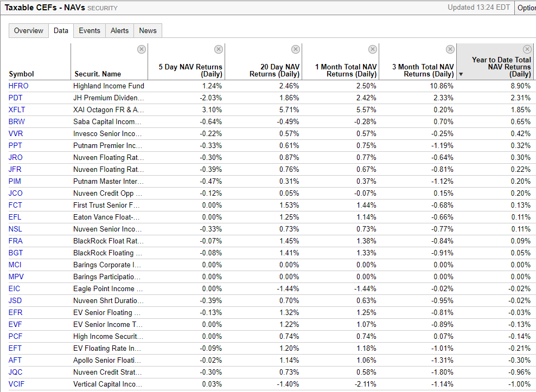Switch to the Overview tab
The width and height of the screenshot is (536, 392).
[x=29, y=30]
